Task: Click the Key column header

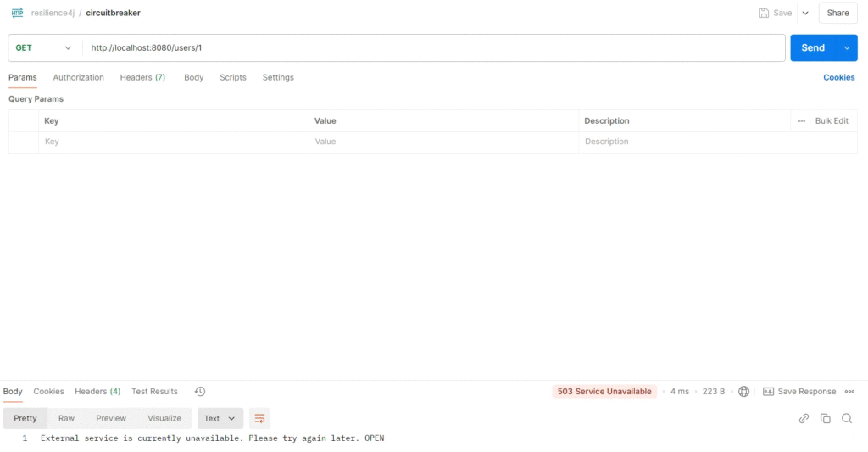Action: coord(52,120)
